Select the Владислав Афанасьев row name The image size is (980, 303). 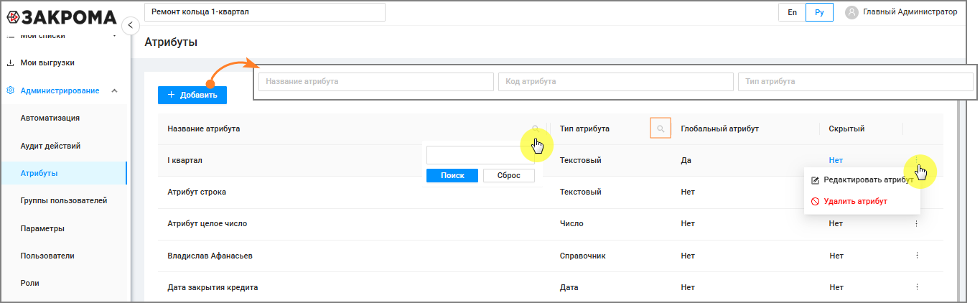click(x=210, y=256)
